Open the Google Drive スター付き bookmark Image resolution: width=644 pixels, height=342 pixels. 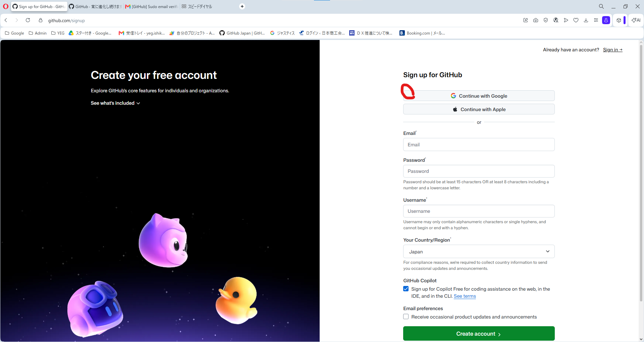[x=90, y=33]
